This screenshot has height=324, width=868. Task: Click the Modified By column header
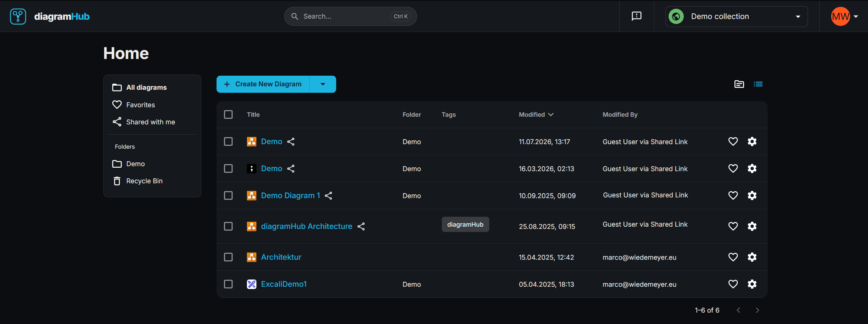point(620,114)
